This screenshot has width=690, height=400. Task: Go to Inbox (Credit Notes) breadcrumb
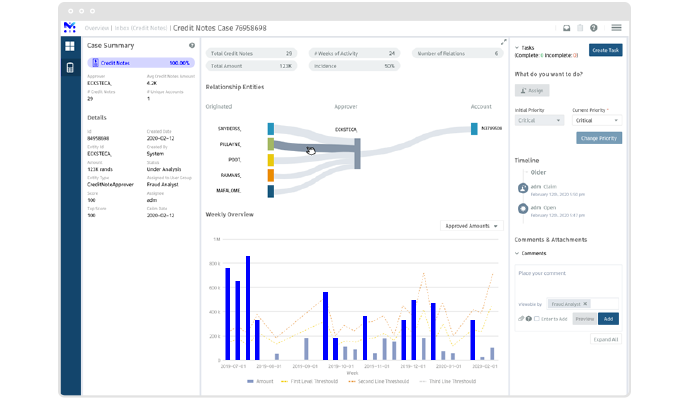[141, 28]
